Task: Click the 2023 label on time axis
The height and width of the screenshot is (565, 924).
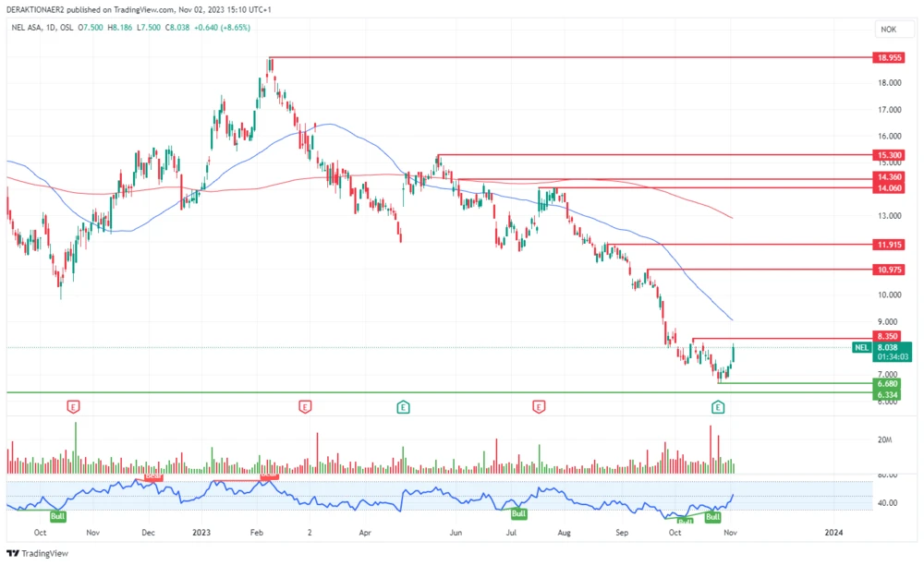Action: (x=201, y=533)
